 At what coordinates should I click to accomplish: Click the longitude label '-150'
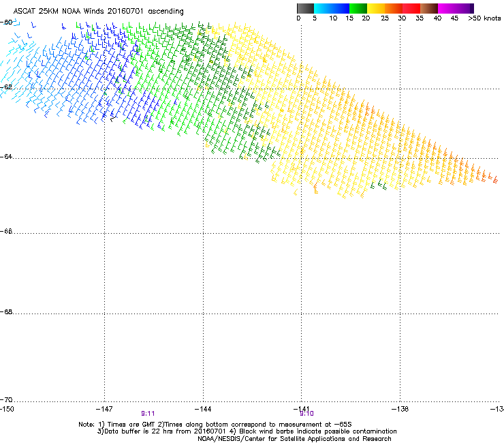click(7, 409)
